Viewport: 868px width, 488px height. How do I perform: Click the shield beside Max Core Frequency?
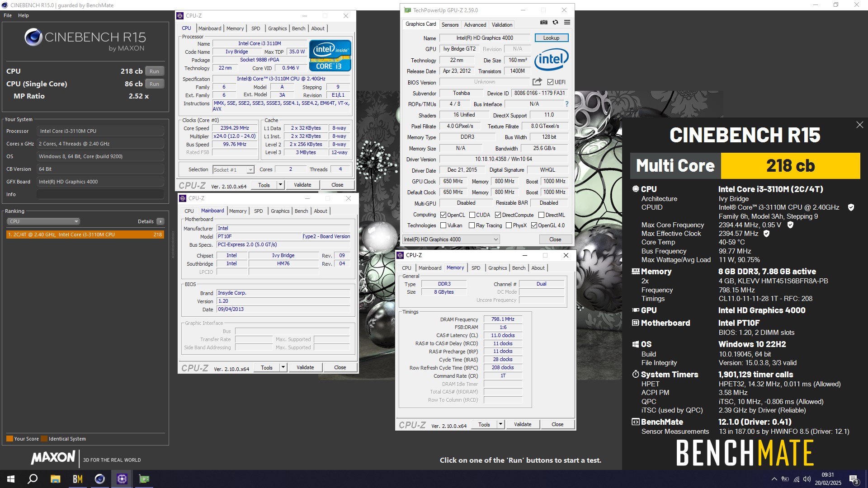790,225
